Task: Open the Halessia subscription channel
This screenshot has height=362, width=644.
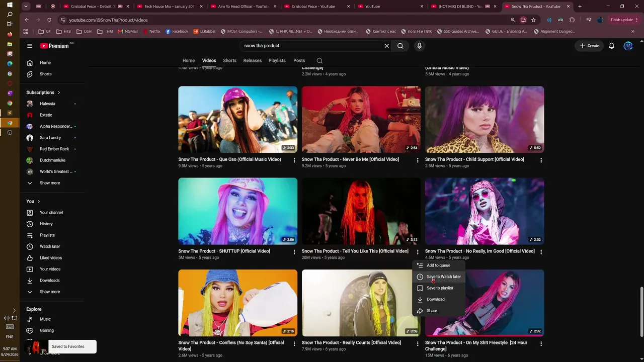Action: coord(52,104)
